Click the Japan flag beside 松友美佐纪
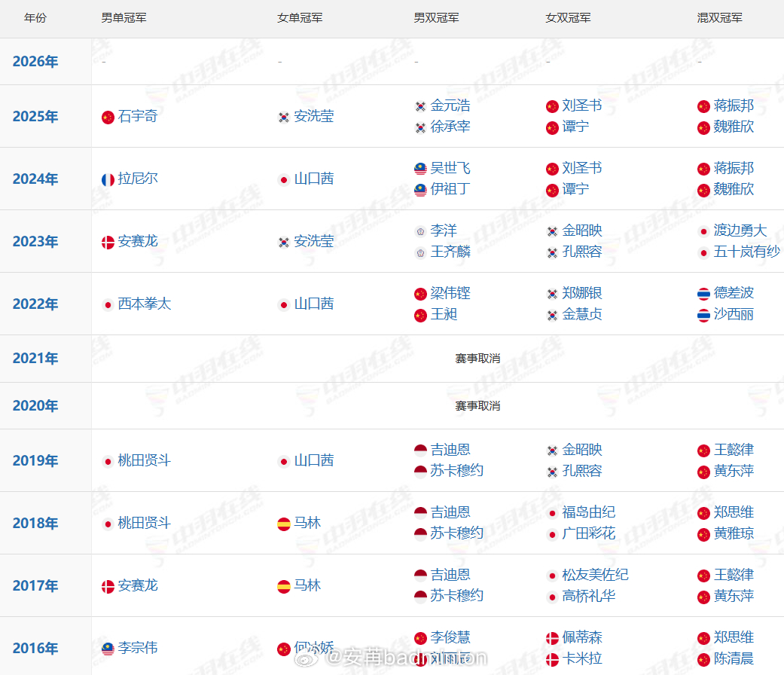Viewport: 784px width, 675px height. click(x=552, y=576)
